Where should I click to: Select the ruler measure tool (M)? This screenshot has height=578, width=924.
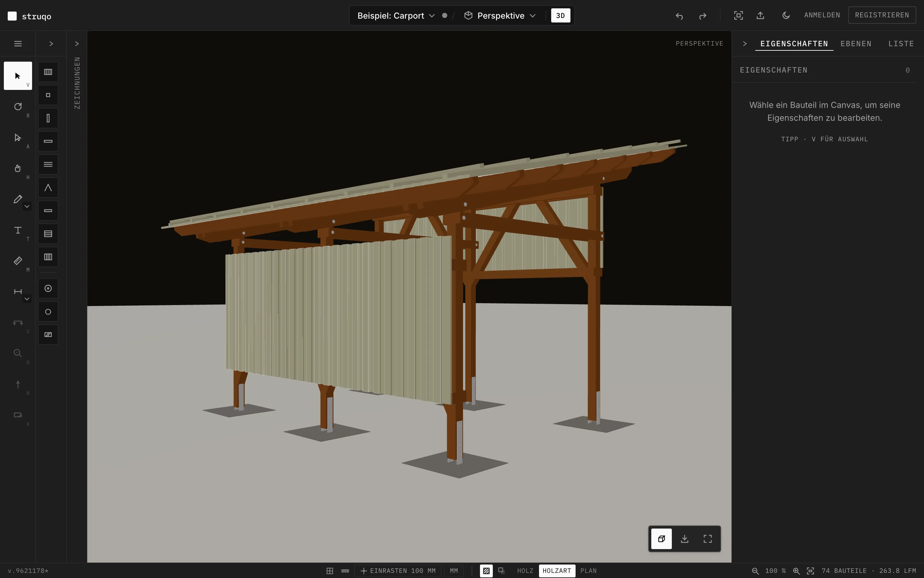(18, 261)
